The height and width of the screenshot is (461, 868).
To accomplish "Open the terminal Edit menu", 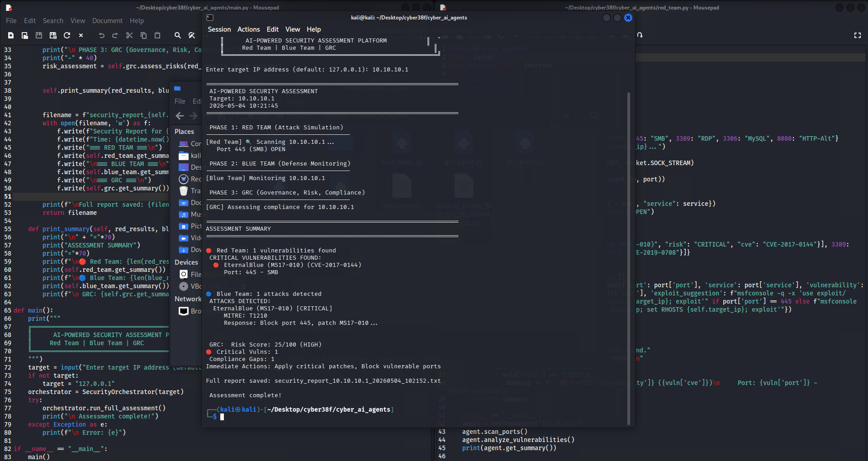I will (x=273, y=29).
